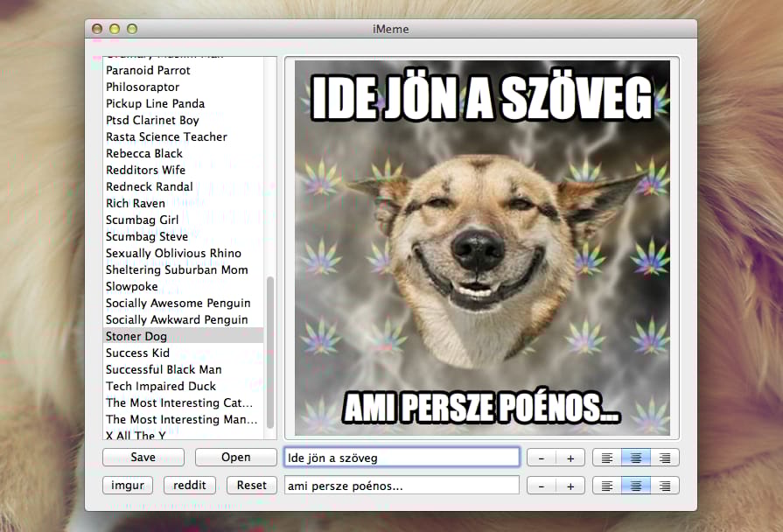The width and height of the screenshot is (783, 532).
Task: Click the Reset button
Action: tap(252, 485)
